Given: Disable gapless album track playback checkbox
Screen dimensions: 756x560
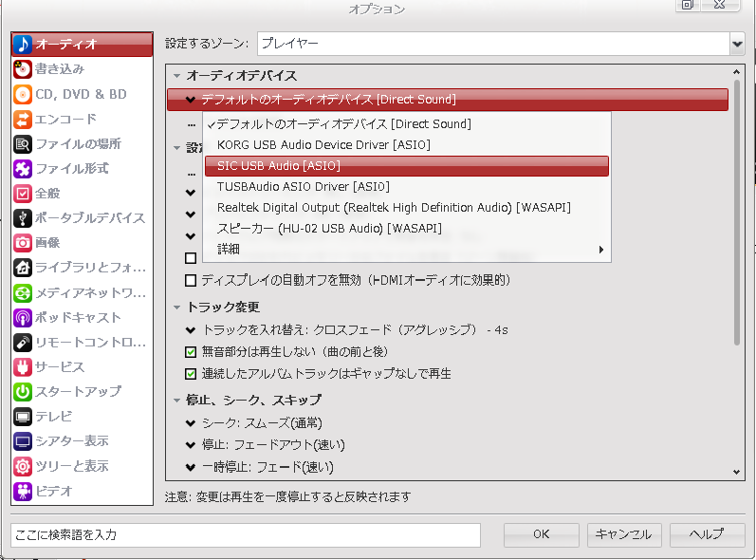Looking at the screenshot, I should [x=191, y=374].
